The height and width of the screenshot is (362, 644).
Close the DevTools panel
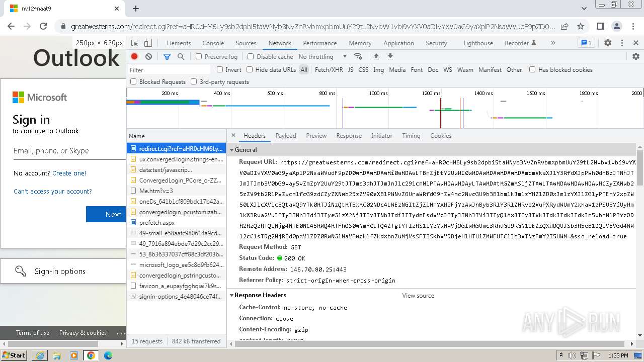[x=636, y=43]
